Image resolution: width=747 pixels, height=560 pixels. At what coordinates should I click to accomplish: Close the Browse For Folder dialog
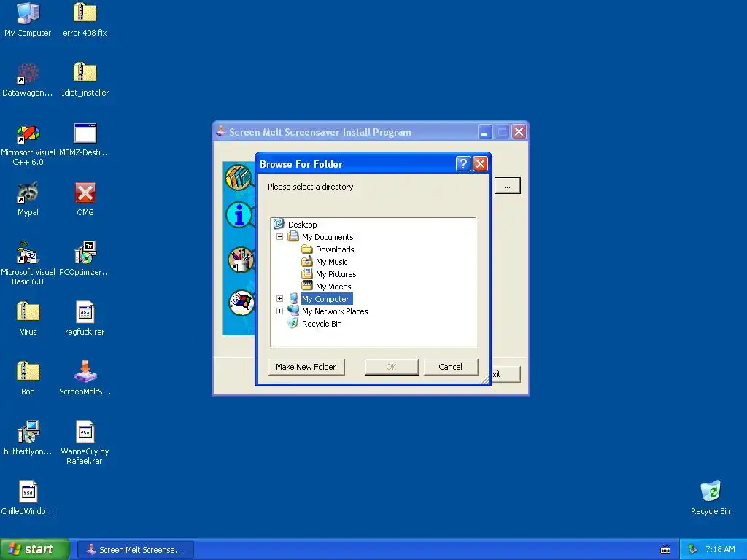pyautogui.click(x=480, y=164)
